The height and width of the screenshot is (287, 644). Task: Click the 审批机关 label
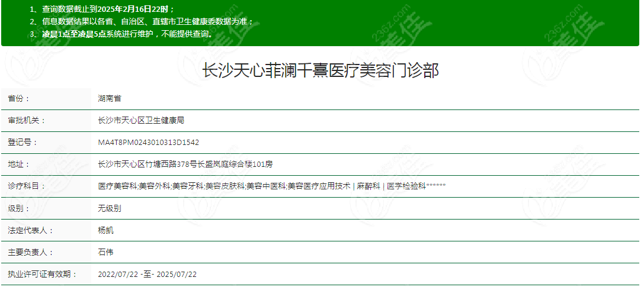point(27,121)
